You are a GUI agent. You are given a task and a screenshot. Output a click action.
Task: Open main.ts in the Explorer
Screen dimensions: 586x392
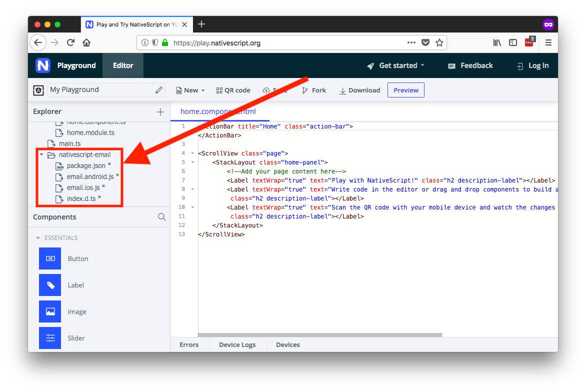[69, 143]
